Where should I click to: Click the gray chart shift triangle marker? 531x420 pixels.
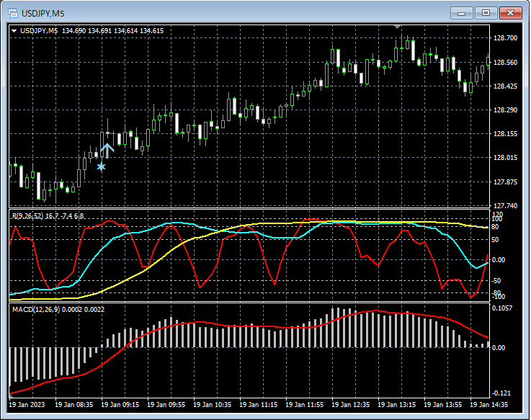(x=396, y=27)
